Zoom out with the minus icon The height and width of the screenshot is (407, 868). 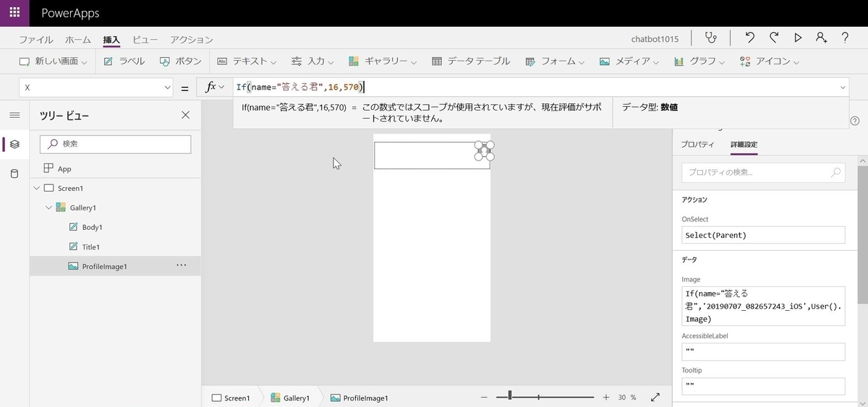point(484,398)
